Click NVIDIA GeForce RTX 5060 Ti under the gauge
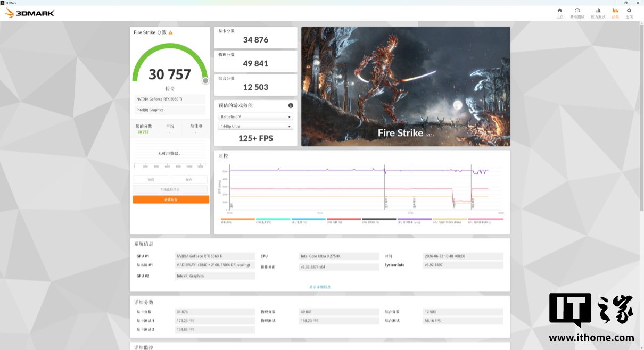The width and height of the screenshot is (644, 350). click(x=170, y=99)
